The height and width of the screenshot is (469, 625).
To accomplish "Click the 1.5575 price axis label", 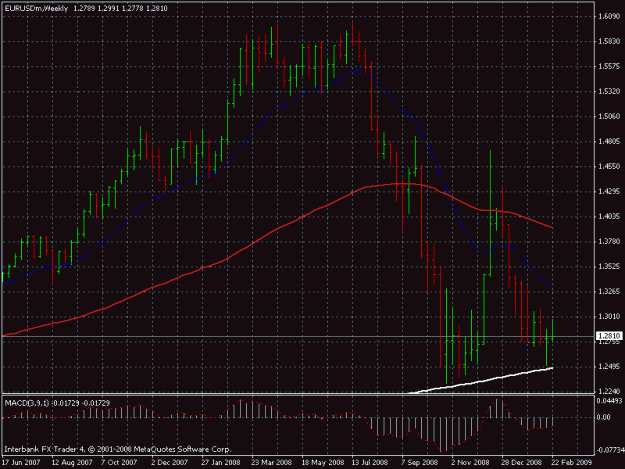I will point(609,66).
